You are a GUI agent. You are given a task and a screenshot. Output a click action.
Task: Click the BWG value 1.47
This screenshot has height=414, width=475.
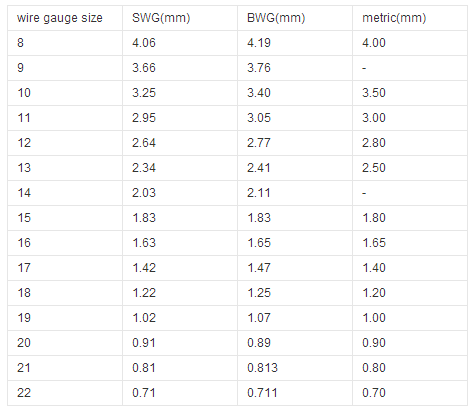click(259, 268)
